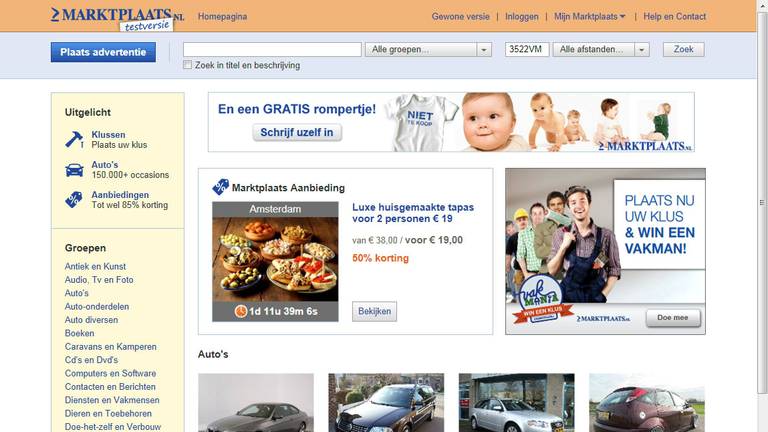
Task: Click 'Schrijf uzelf in' banner button
Action: point(297,132)
